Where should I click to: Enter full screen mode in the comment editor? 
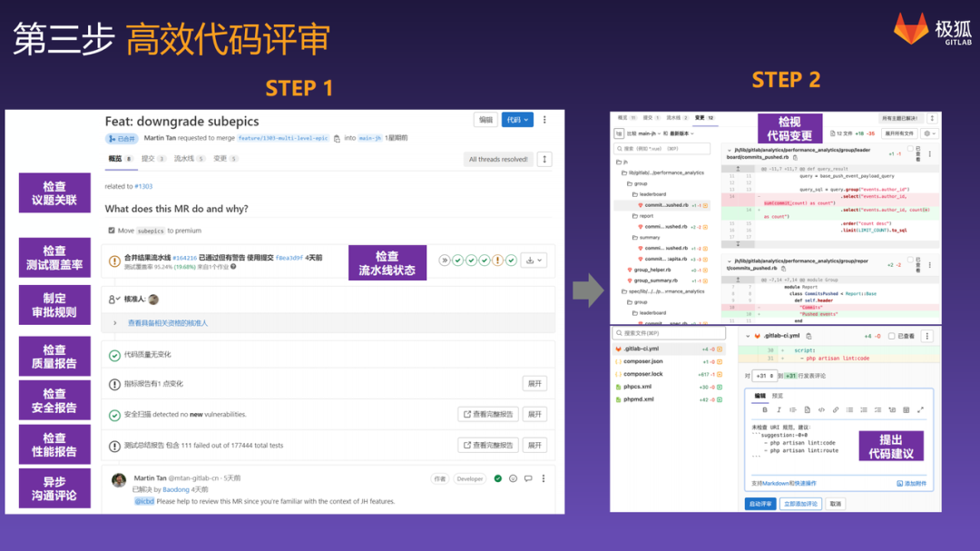point(920,410)
